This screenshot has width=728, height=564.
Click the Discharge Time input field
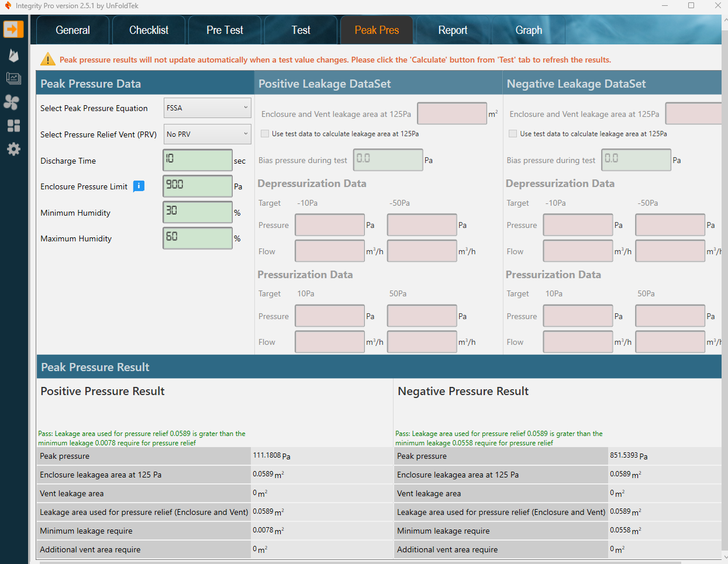click(198, 160)
